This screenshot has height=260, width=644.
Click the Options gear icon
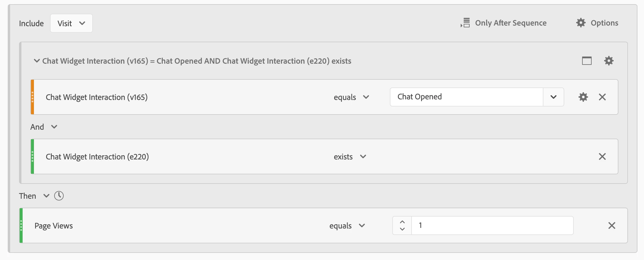(x=581, y=23)
